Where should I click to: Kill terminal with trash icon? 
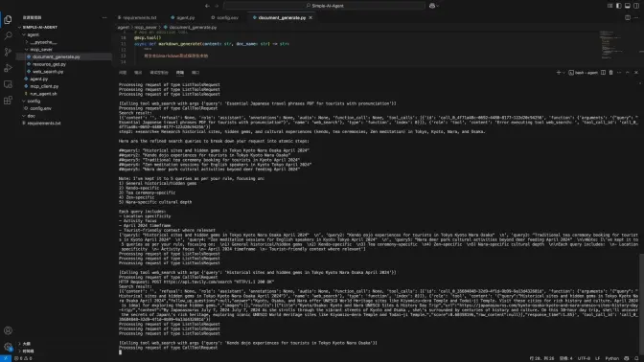[x=610, y=73]
